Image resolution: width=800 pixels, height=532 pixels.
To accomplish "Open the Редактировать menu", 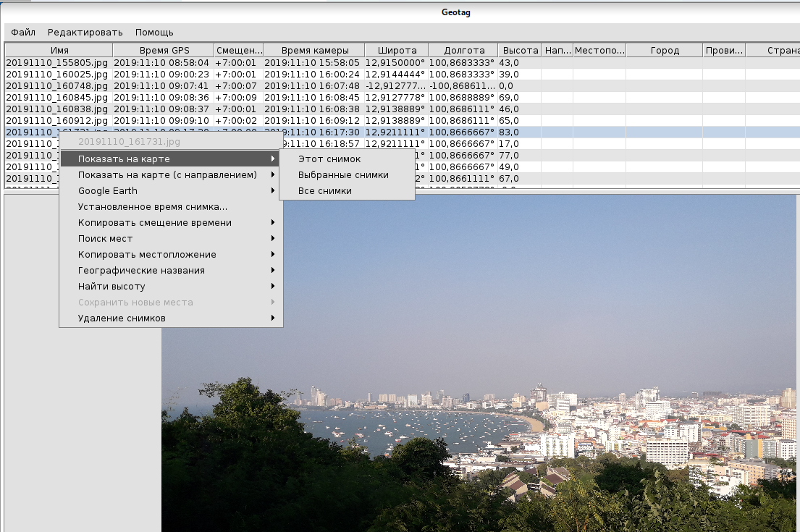I will (85, 33).
